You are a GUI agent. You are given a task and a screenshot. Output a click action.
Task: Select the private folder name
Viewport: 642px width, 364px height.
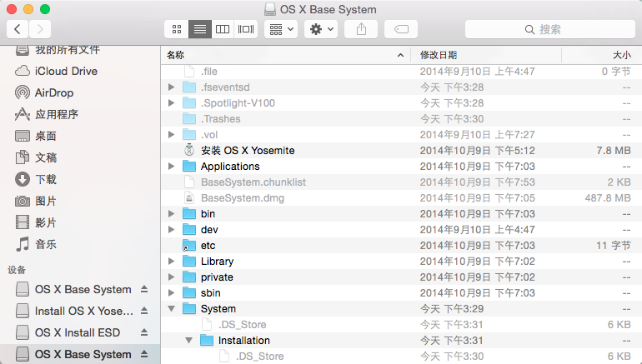tap(217, 277)
